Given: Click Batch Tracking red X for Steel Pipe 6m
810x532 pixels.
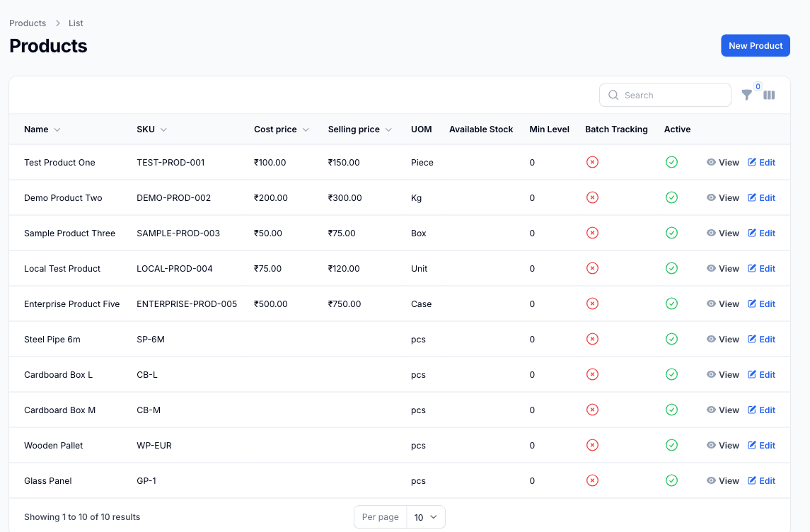Looking at the screenshot, I should point(593,340).
